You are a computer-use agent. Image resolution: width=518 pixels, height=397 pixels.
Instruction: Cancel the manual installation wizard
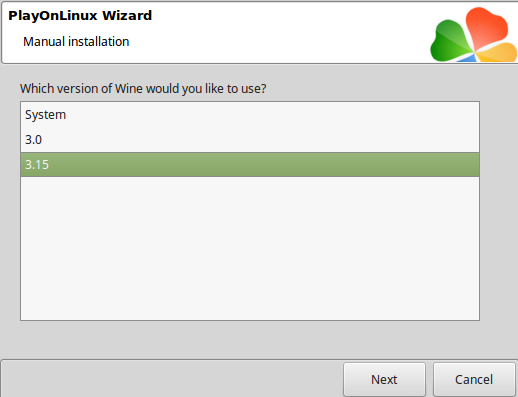click(474, 379)
